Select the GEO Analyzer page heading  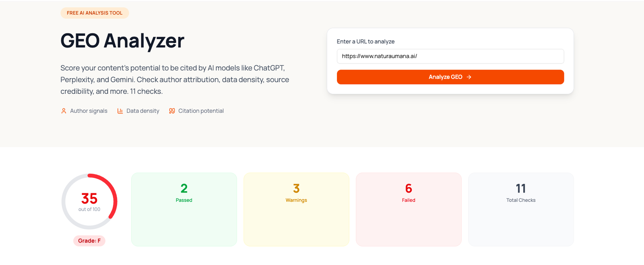point(122,41)
